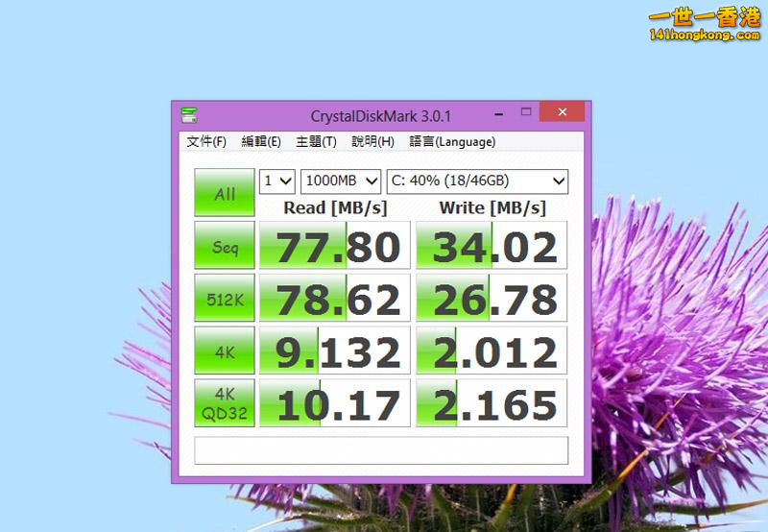Open the 主題(T) theme menu
The height and width of the screenshot is (532, 768).
(x=316, y=141)
